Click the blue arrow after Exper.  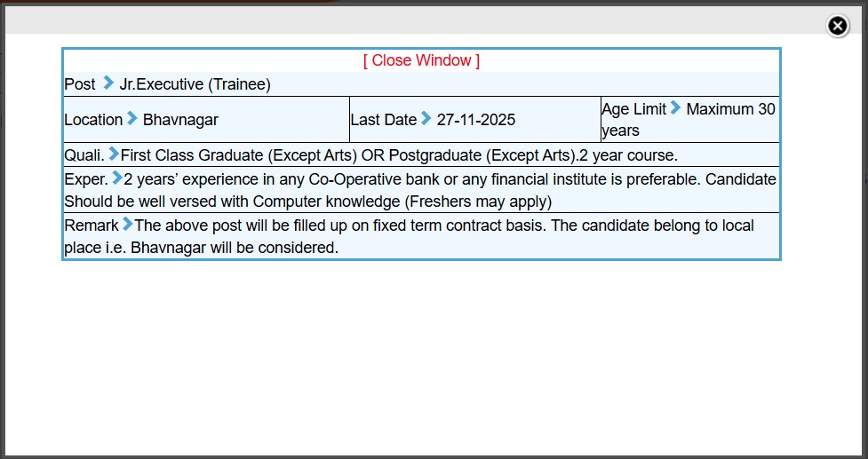point(116,178)
